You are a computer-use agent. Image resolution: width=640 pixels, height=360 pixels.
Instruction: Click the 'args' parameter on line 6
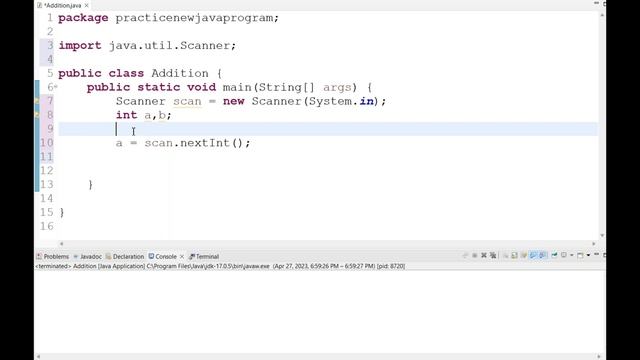tap(337, 87)
